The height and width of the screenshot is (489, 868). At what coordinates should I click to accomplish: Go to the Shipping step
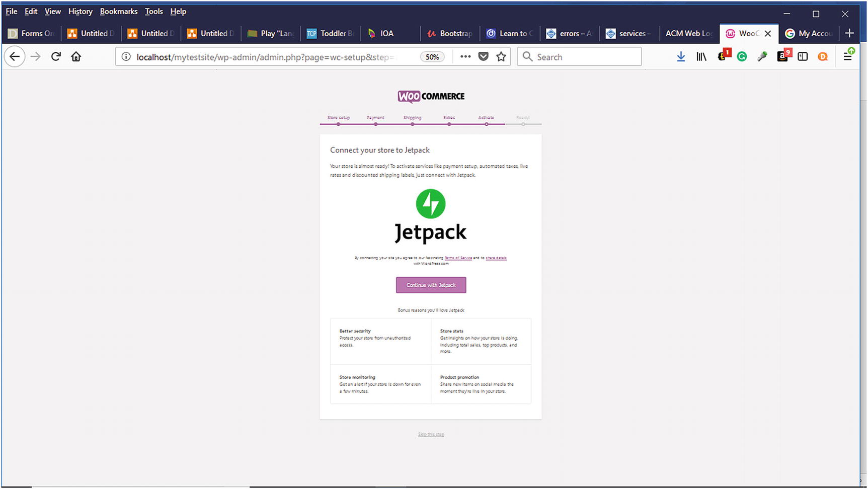click(x=412, y=118)
